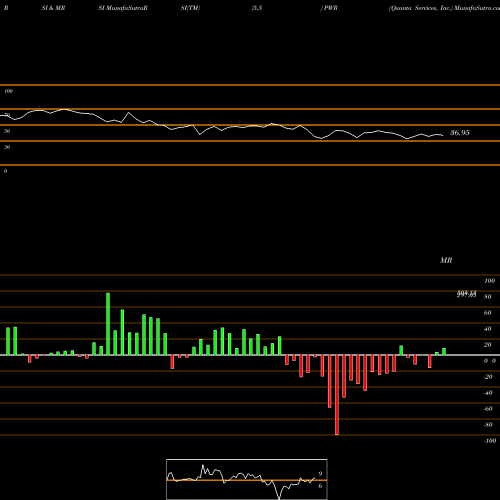Click the MR axis label -20
Image resolution: width=500 pixels, height=500 pixels.
click(488, 377)
